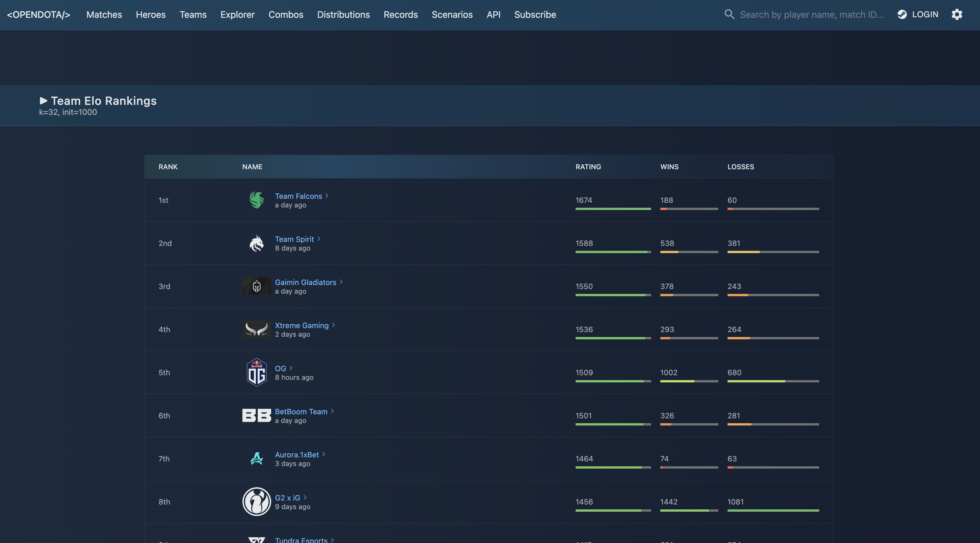Open the Teams menu item
This screenshot has width=980, height=543.
[193, 15]
